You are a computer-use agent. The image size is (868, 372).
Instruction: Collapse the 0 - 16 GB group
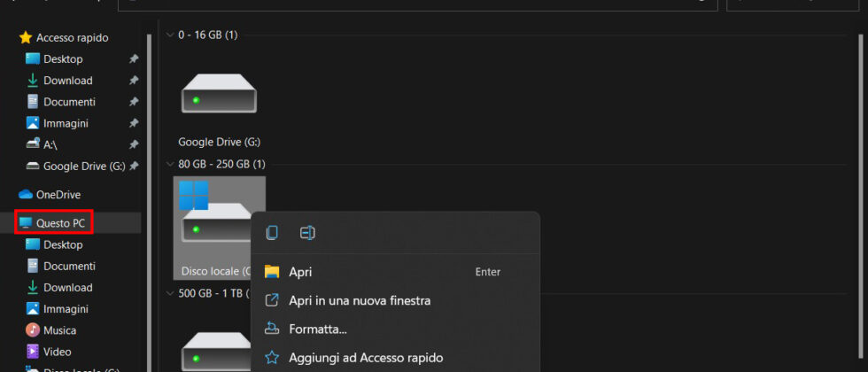[x=169, y=35]
